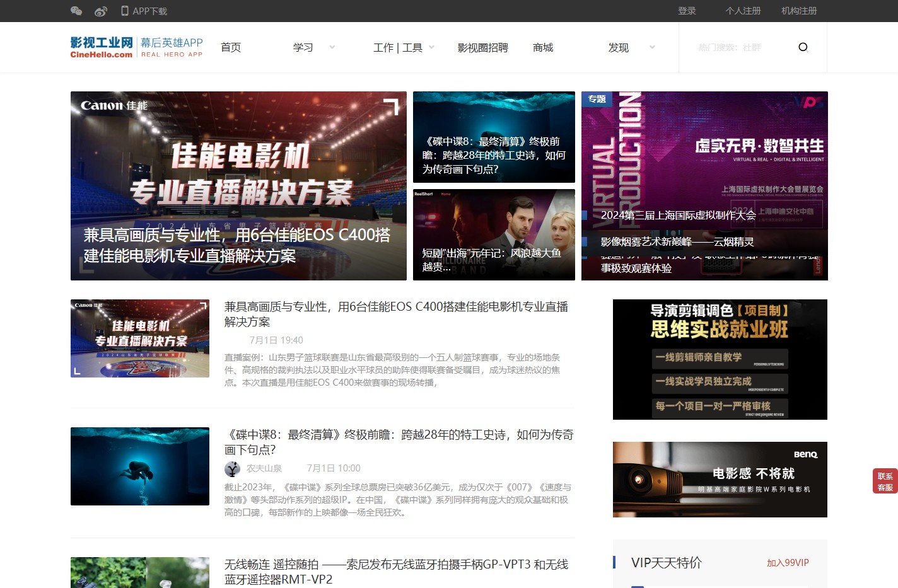Click the underwater 碟中谍8 list thumbnail
The height and width of the screenshot is (588, 898).
click(140, 466)
